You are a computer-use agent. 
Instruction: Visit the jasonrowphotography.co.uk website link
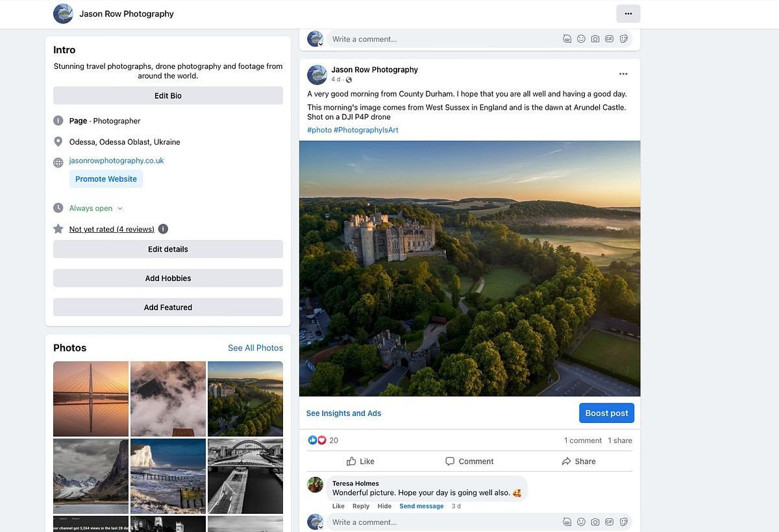click(x=117, y=161)
